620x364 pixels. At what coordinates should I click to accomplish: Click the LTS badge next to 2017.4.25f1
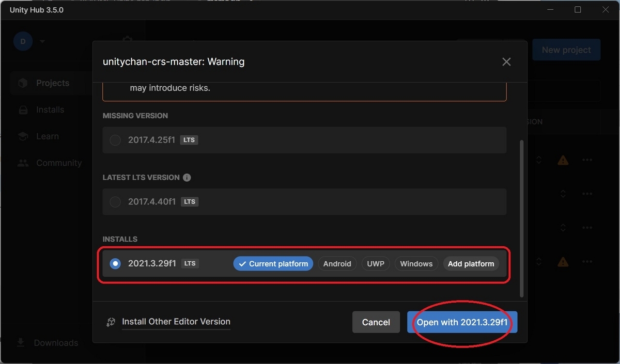coord(189,140)
